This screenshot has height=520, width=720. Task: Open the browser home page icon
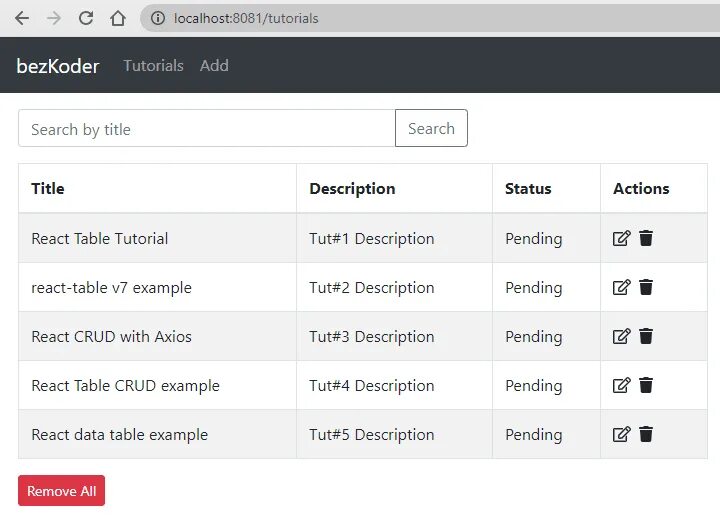click(x=118, y=18)
